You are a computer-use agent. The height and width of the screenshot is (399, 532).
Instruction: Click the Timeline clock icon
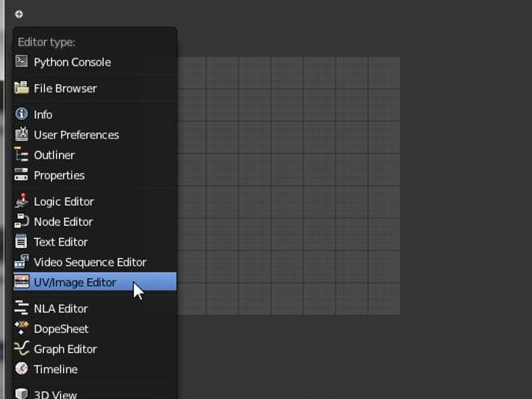coord(22,368)
